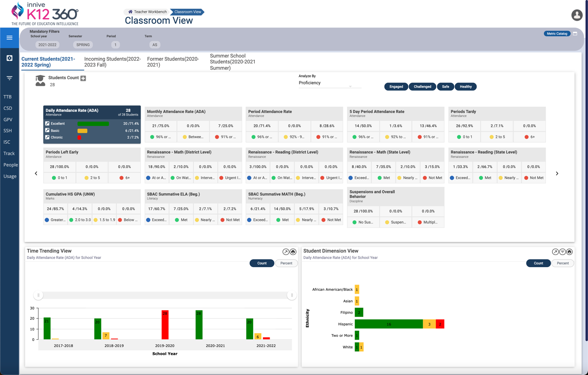Print the Time Trending View chart
Screen dimensions: 588x375
(293, 252)
